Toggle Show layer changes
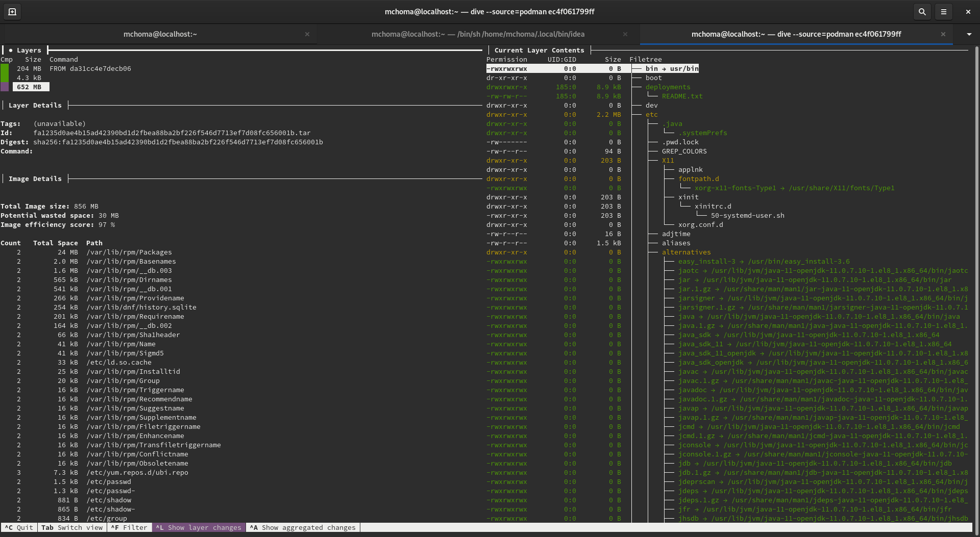The width and height of the screenshot is (980, 537). [x=199, y=527]
